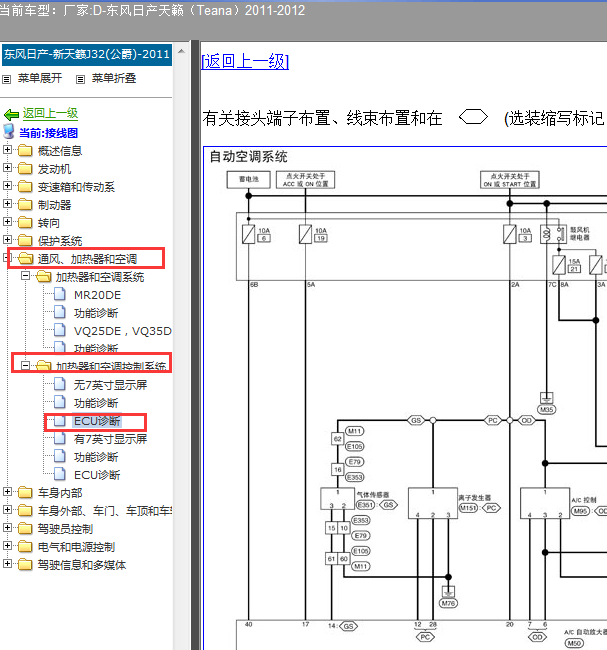Click the 无7英寸显示屏 document icon
Viewport: 607px width, 650px height.
tap(60, 384)
